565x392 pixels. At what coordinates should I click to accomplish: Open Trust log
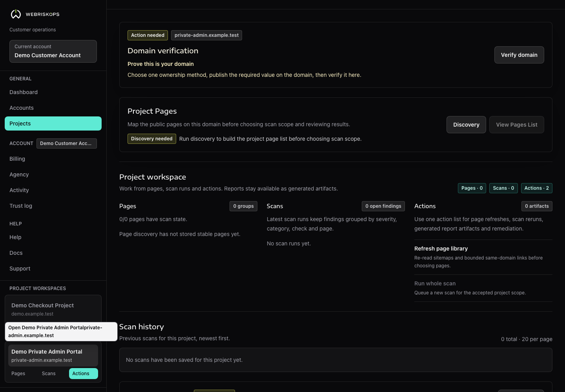click(53, 206)
